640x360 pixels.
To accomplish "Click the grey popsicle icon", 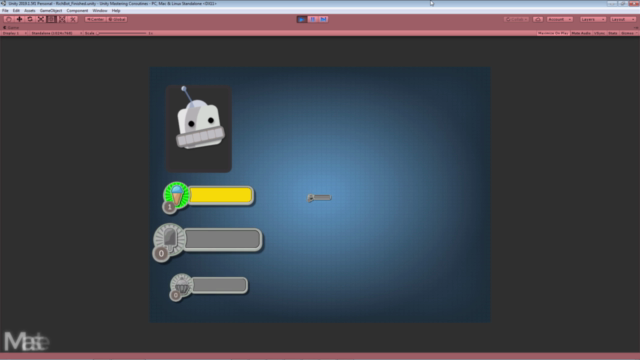I will point(169,239).
